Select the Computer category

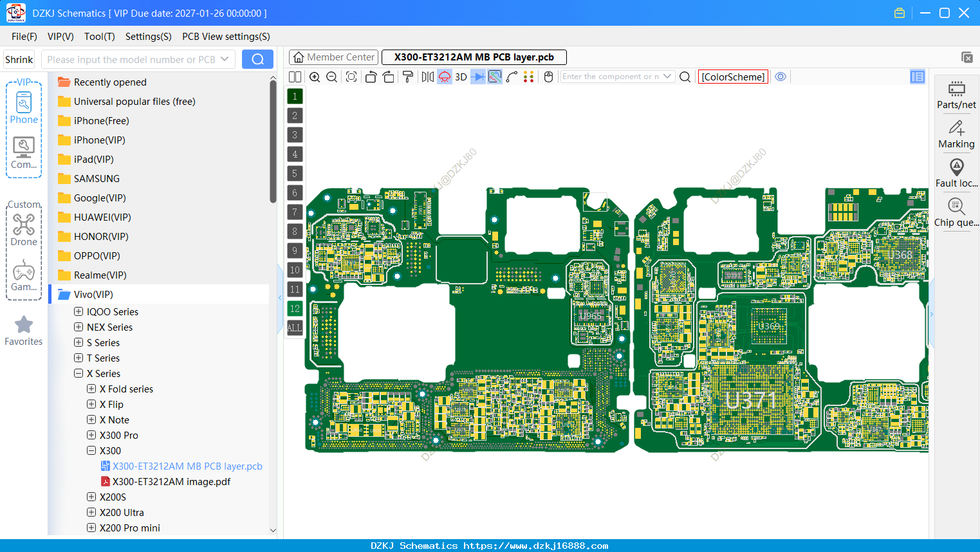point(24,153)
